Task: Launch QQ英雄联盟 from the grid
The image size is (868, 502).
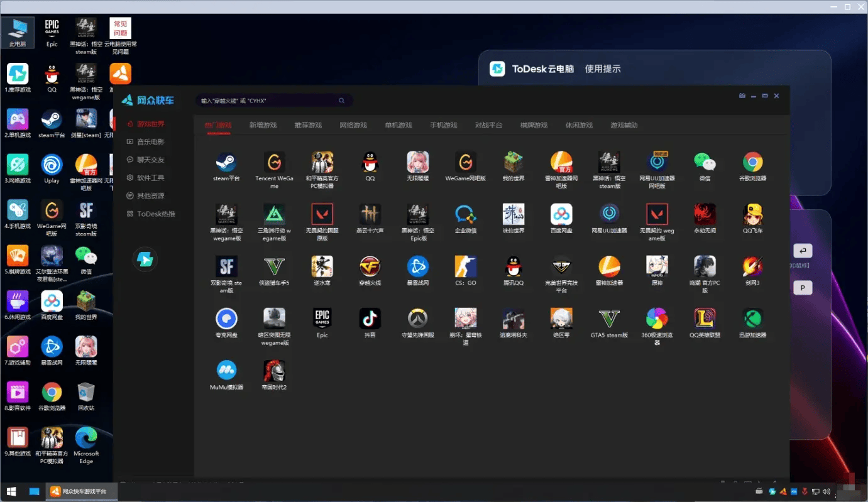Action: click(x=705, y=319)
